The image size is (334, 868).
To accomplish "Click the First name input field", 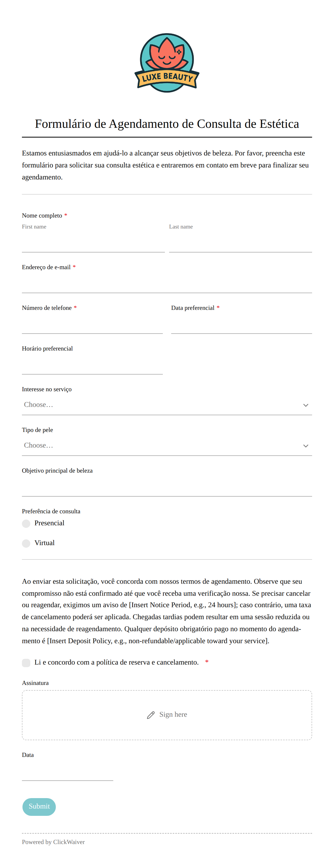I will (93, 243).
